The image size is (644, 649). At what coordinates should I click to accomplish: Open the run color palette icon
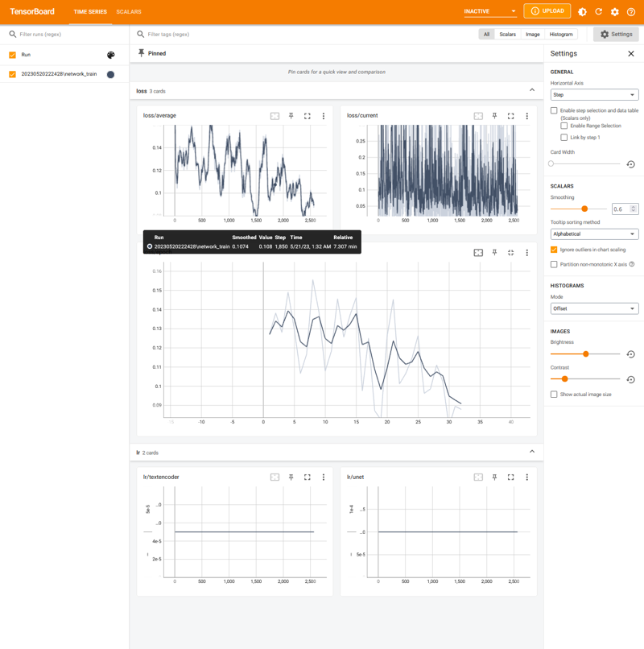110,55
